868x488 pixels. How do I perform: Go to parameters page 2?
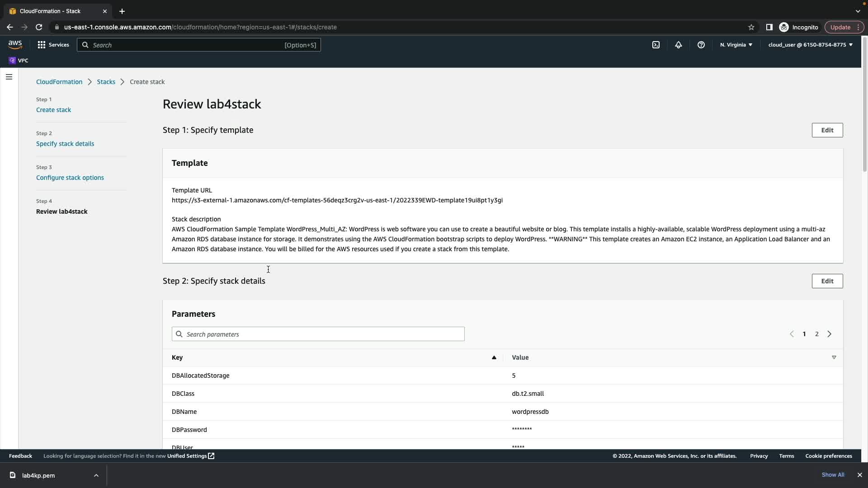tap(817, 334)
